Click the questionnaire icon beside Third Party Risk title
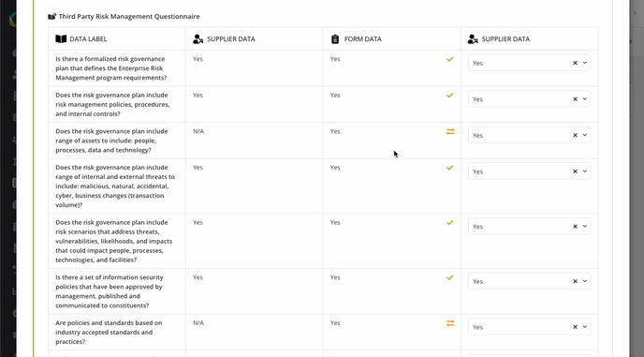This screenshot has height=357, width=644. [51, 17]
